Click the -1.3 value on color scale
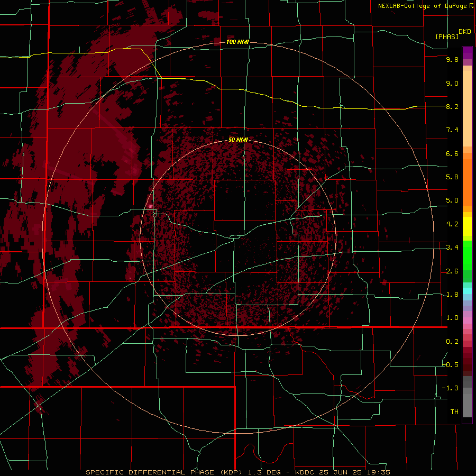476x476 pixels. 451,388
